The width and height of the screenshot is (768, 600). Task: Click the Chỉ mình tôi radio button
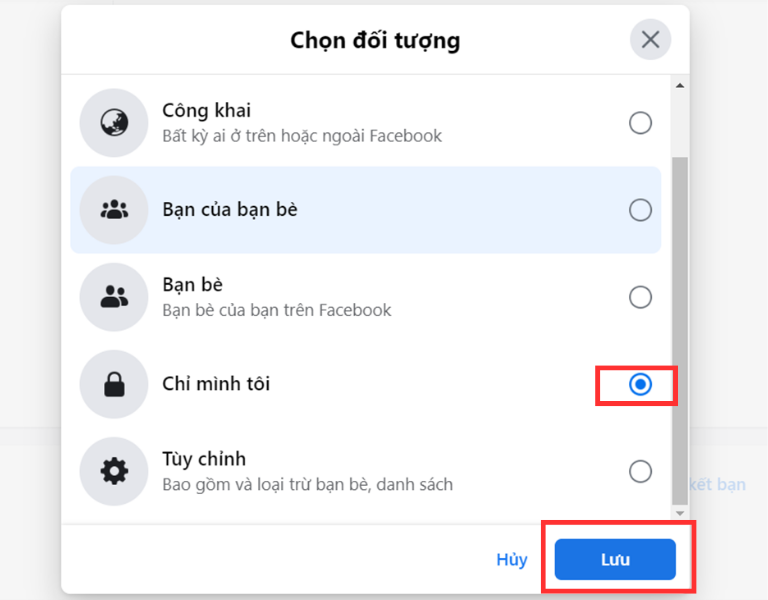pos(640,384)
